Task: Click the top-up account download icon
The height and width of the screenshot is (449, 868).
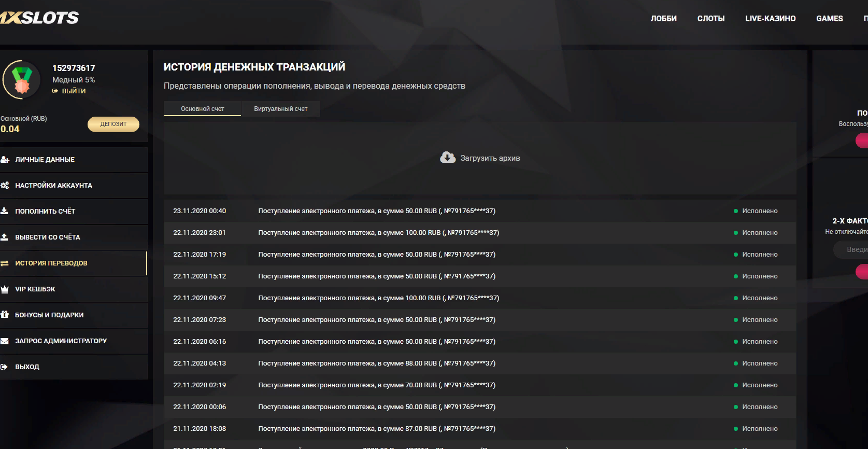Action: pyautogui.click(x=5, y=211)
